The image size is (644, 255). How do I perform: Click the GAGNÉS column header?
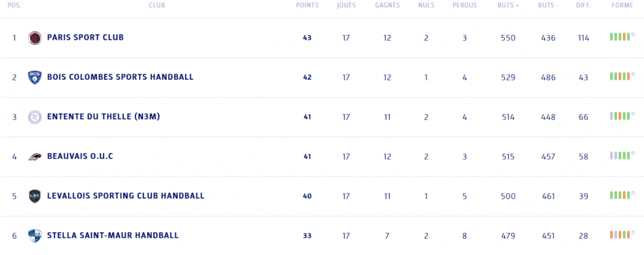point(387,6)
